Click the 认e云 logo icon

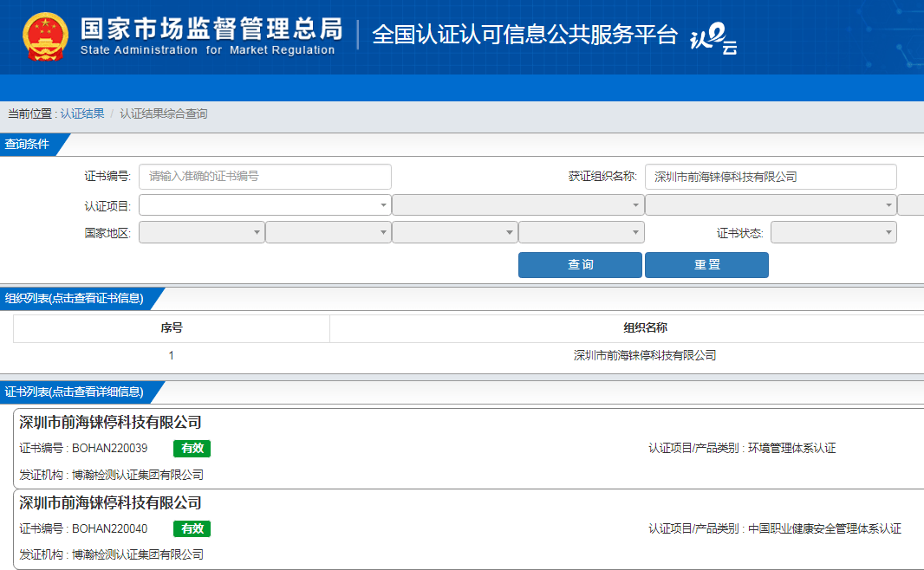tap(713, 38)
